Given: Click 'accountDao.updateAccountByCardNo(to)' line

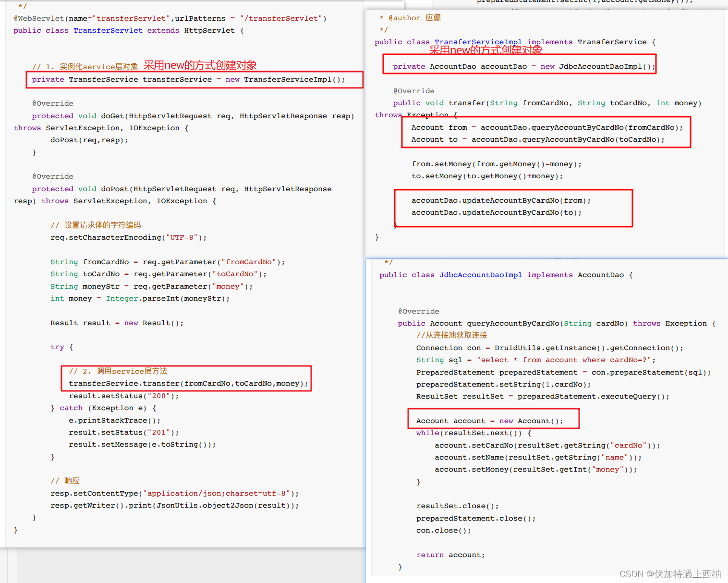Looking at the screenshot, I should 497,212.
